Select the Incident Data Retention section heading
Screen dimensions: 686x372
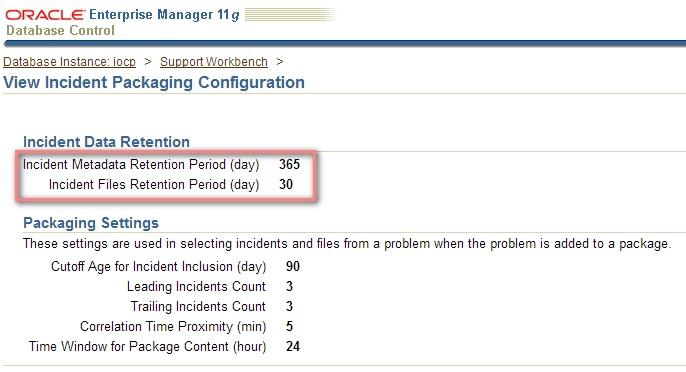pos(106,142)
